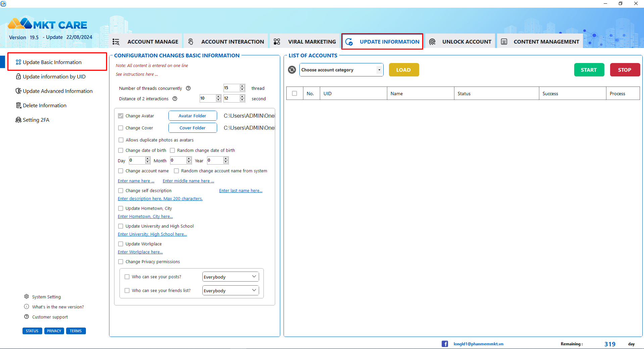Click the Setting 2FA icon
This screenshot has height=349, width=644.
tap(18, 120)
